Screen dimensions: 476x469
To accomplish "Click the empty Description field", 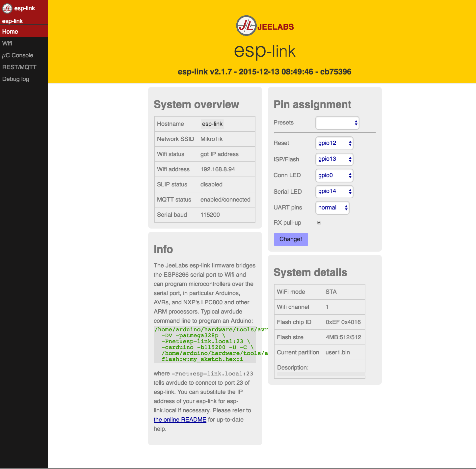I will click(x=321, y=374).
